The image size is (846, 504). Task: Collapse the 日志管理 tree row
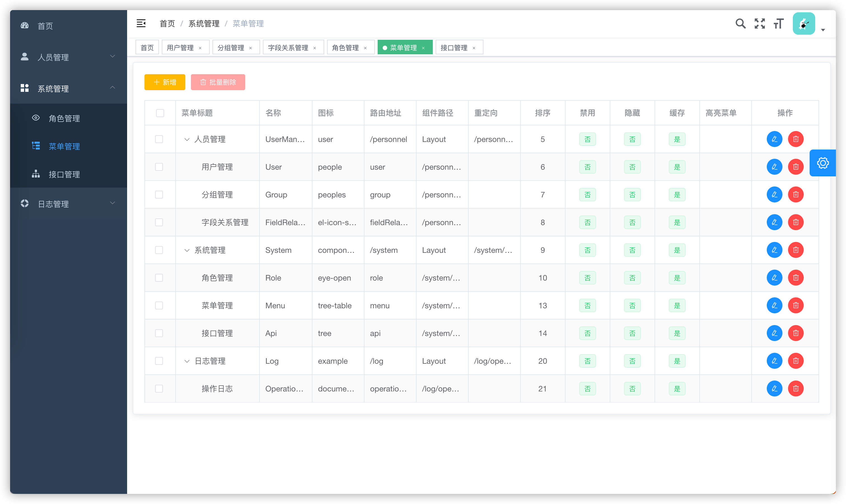click(187, 361)
